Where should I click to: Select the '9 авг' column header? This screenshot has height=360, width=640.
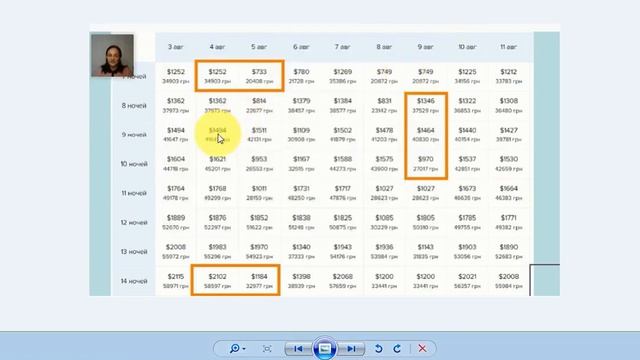click(425, 47)
